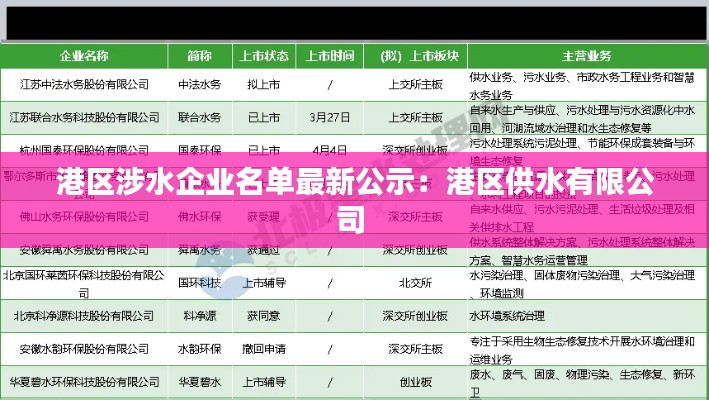Select the cell 安徽水韵环保股份有限公司
This screenshot has height=400, width=709.
[x=84, y=349]
